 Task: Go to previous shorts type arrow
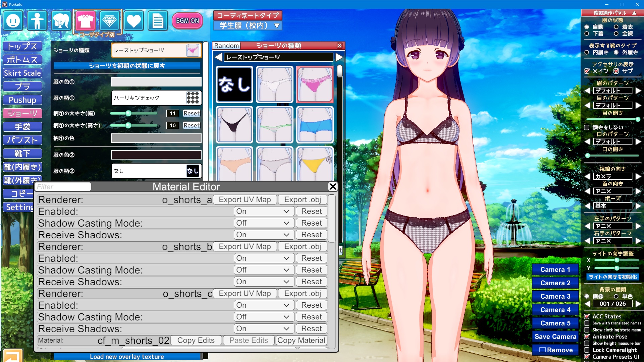click(x=218, y=57)
